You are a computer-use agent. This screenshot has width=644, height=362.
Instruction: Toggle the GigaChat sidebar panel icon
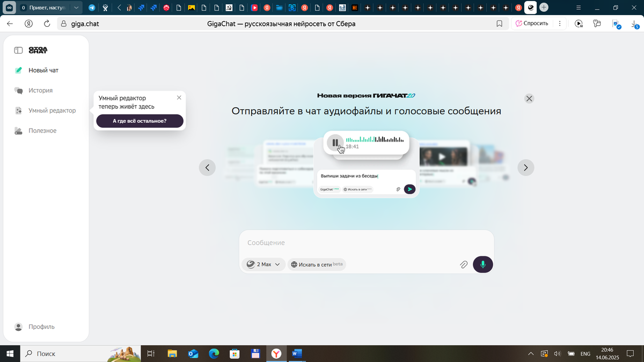tap(18, 50)
